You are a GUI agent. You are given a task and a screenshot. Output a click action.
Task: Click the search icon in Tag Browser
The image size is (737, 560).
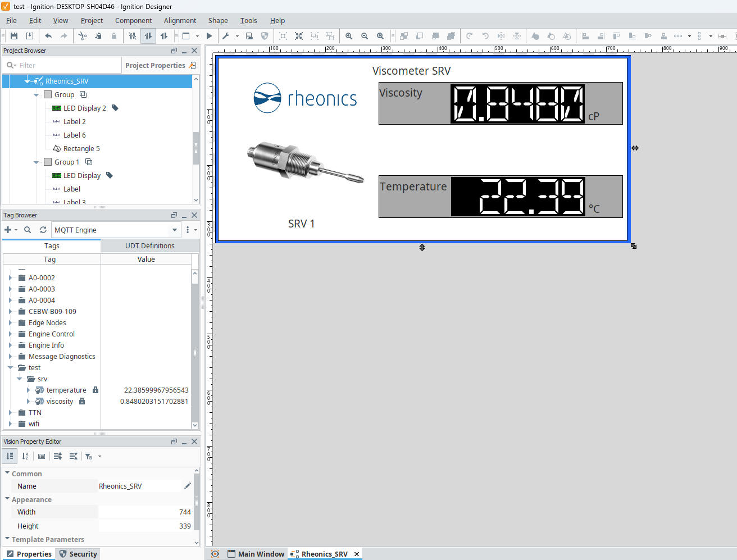point(28,230)
